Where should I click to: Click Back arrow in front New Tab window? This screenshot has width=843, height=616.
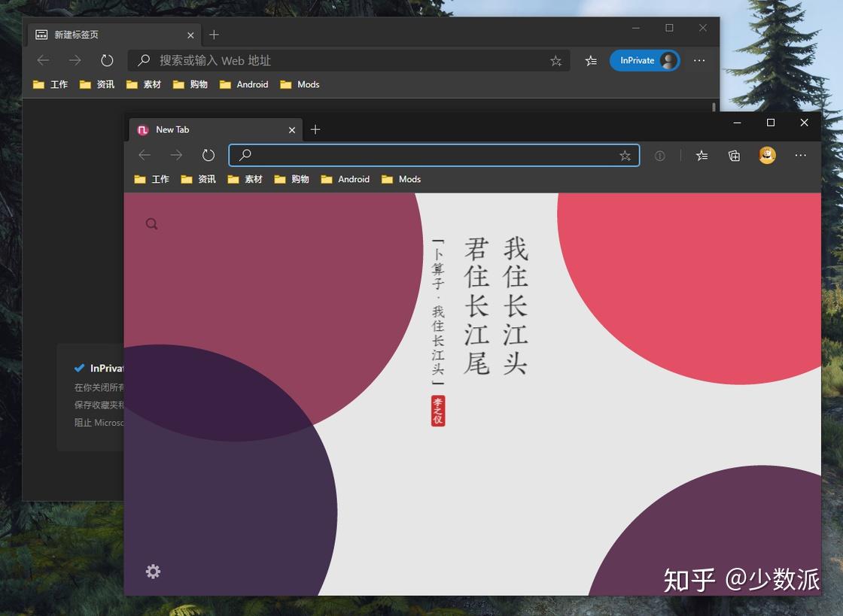[x=145, y=155]
